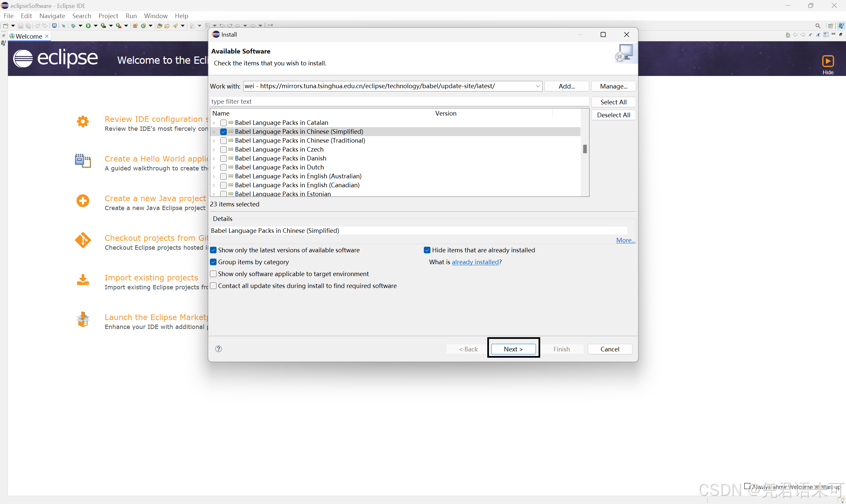Open the already installed link

pos(475,262)
